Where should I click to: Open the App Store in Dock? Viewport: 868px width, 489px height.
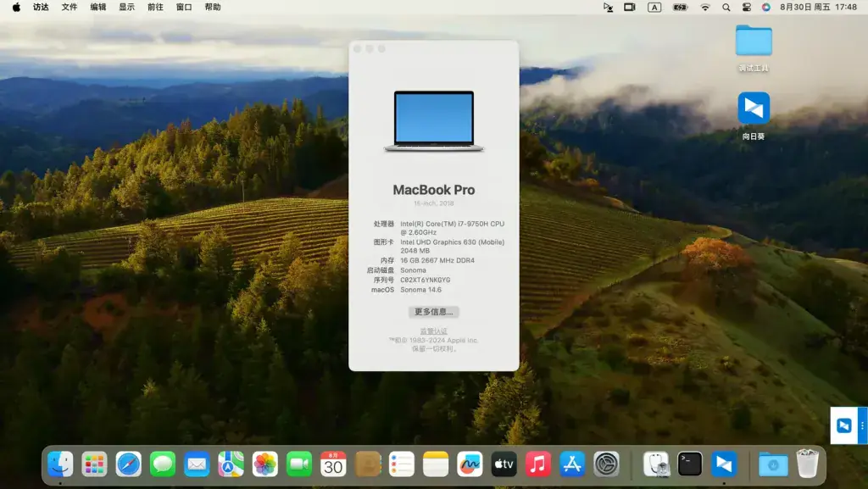(572, 464)
